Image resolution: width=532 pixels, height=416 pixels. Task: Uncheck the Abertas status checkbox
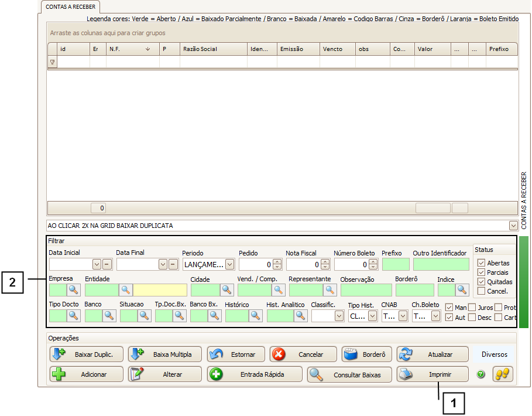[x=482, y=263]
